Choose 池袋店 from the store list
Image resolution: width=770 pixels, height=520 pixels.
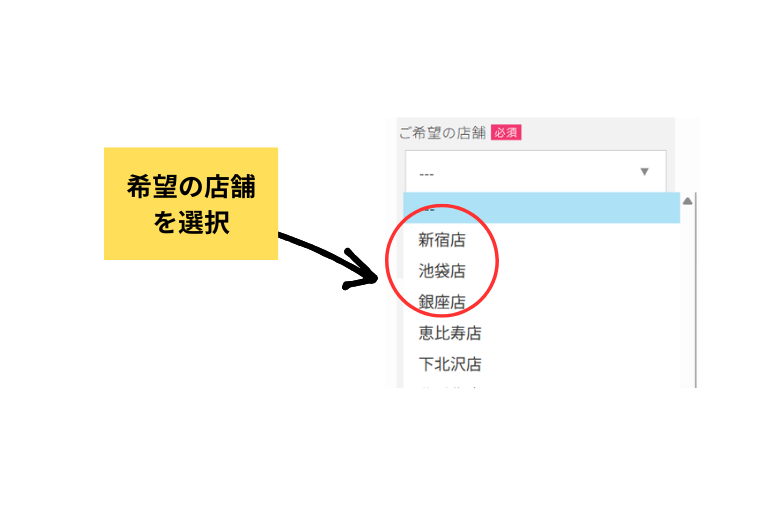coord(442,271)
